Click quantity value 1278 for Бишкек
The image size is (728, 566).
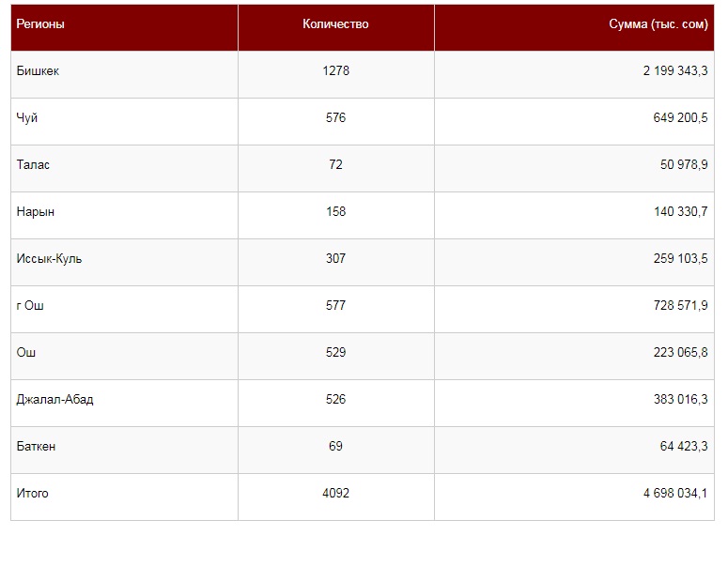335,70
